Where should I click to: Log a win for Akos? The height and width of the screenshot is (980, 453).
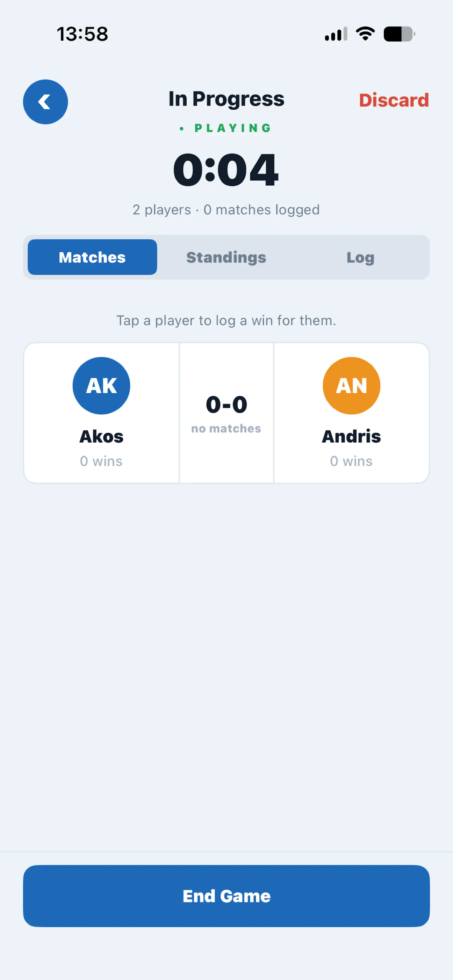101,413
